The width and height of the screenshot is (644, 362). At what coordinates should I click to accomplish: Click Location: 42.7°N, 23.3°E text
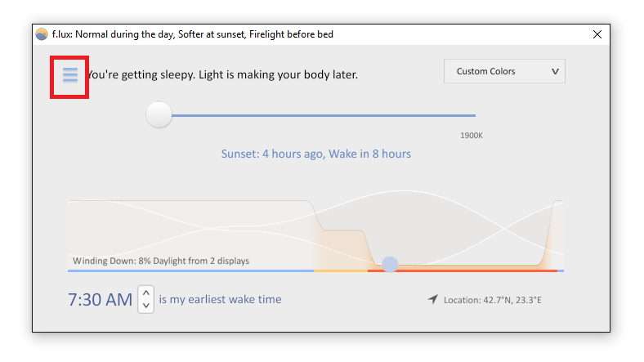pos(493,300)
